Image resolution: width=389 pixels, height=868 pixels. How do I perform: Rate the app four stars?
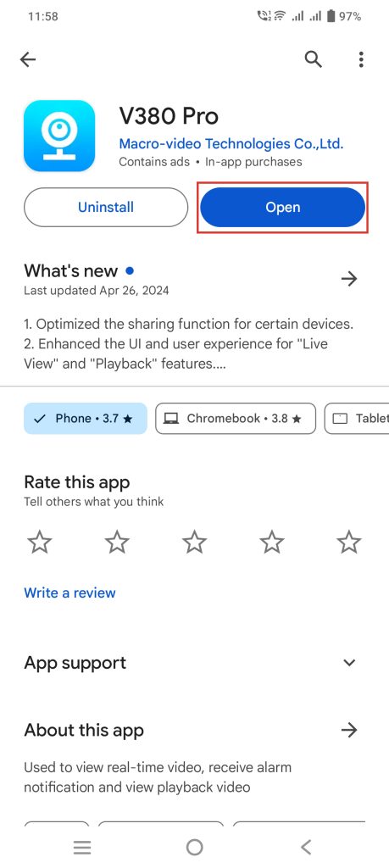(272, 542)
